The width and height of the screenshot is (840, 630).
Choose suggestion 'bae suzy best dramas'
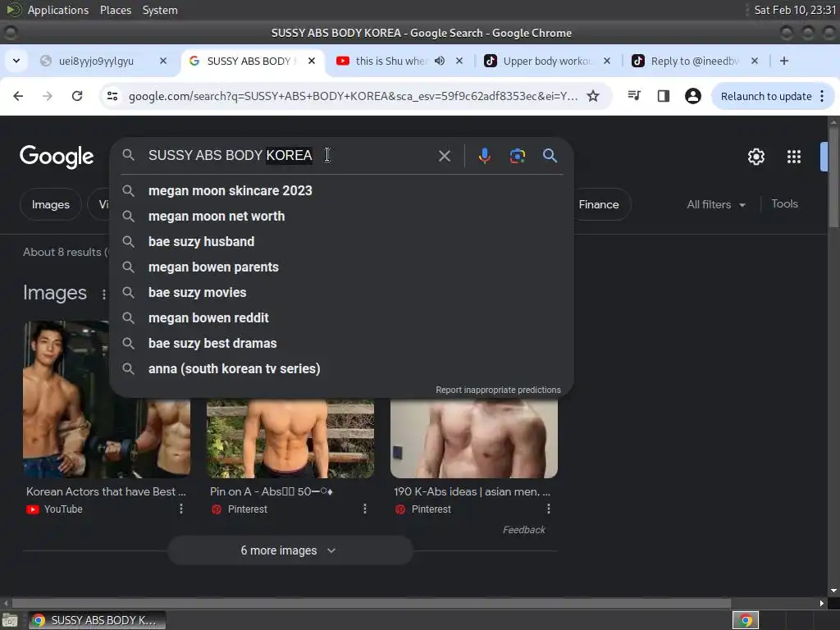click(x=341, y=344)
